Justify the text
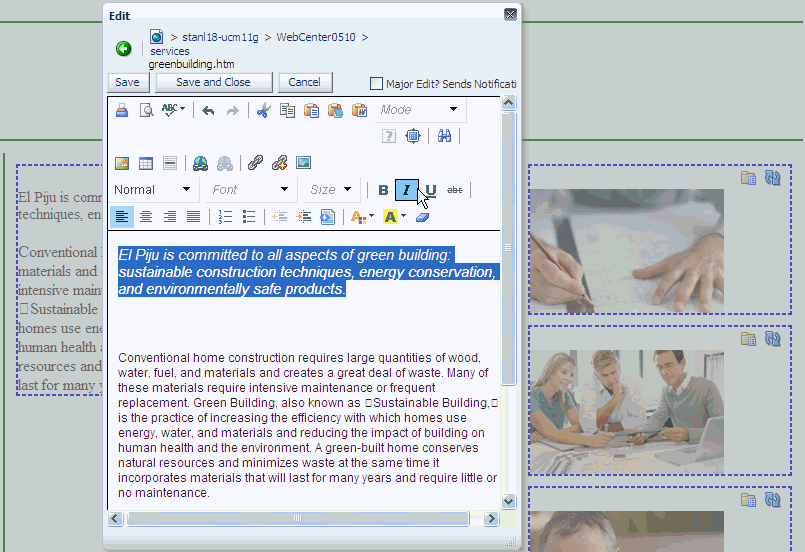 194,217
